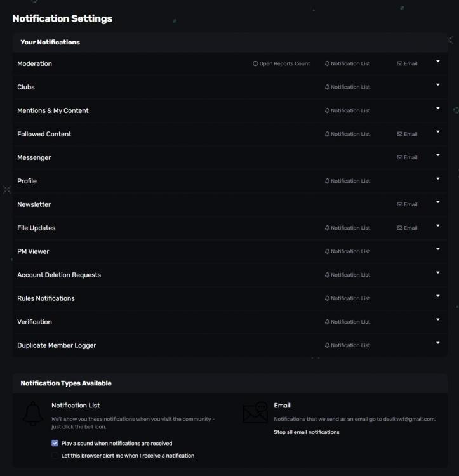Click the File Updates email envelope icon
The width and height of the screenshot is (459, 476).
pos(399,228)
